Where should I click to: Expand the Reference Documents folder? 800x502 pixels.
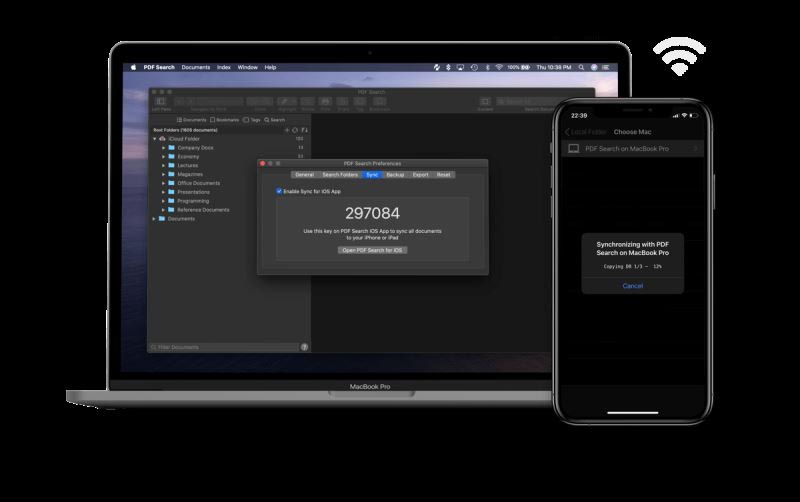pos(163,210)
